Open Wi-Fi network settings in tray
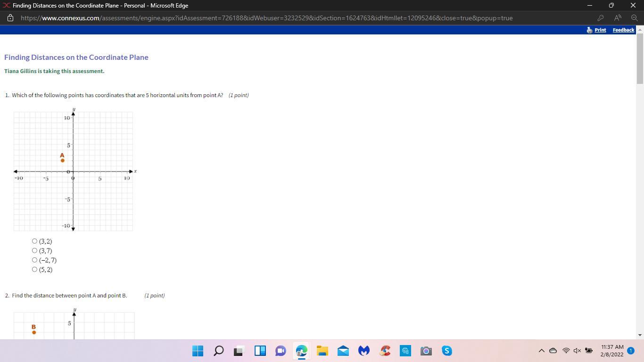This screenshot has height=362, width=644. 566,351
